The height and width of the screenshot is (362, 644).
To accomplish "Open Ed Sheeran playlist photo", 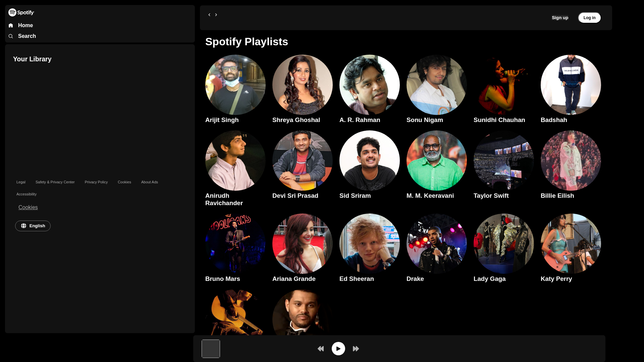I will (x=370, y=244).
